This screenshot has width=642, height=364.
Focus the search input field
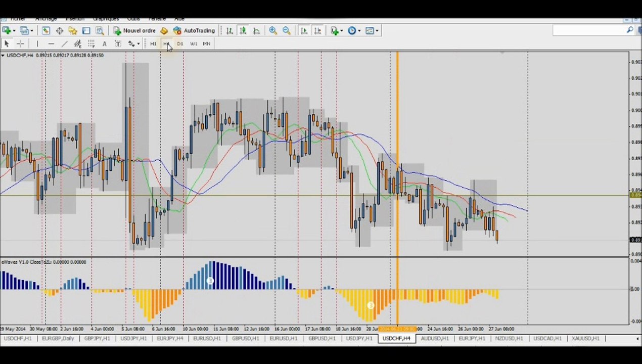[589, 30]
